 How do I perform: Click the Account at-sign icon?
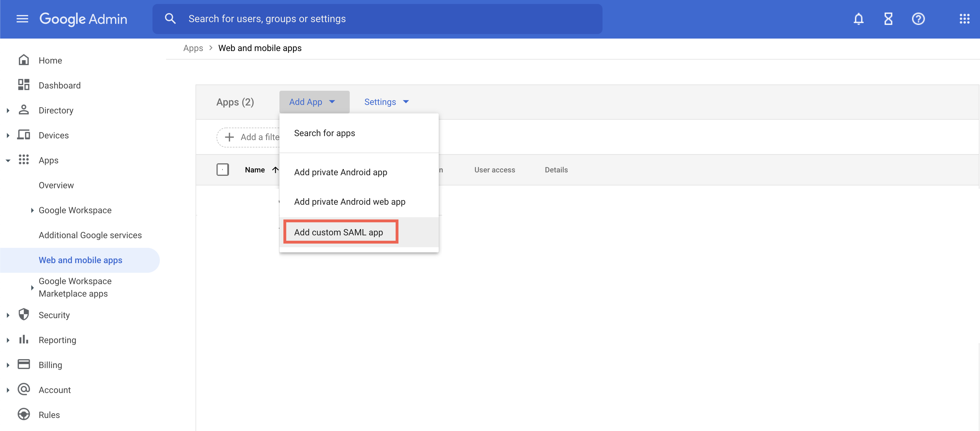[x=24, y=390]
